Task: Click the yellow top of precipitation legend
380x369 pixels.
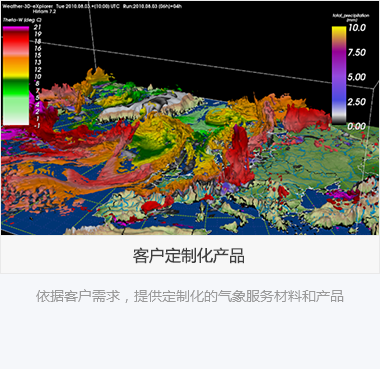Action: pos(339,30)
